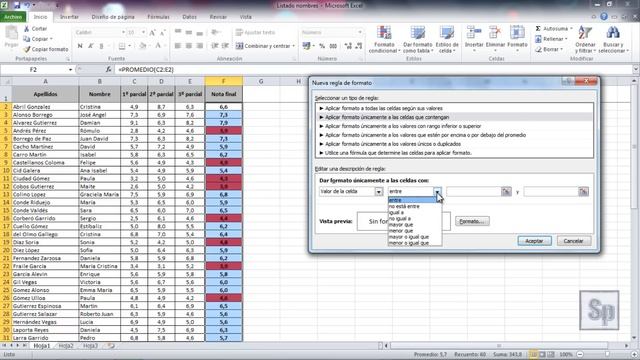Click the Insertar cells icon
Image resolution: width=640 pixels, height=360 pixels.
click(x=474, y=33)
